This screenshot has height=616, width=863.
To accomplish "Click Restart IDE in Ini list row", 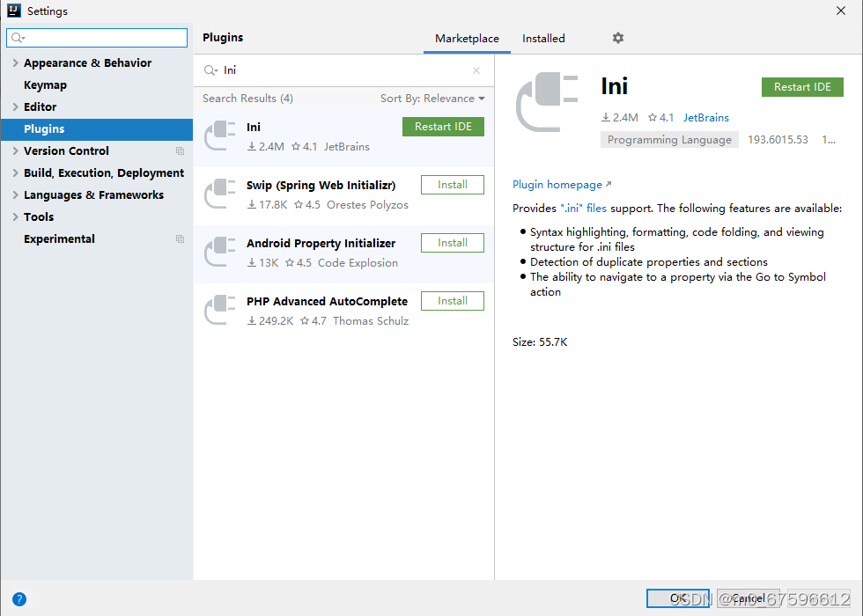I will [443, 127].
